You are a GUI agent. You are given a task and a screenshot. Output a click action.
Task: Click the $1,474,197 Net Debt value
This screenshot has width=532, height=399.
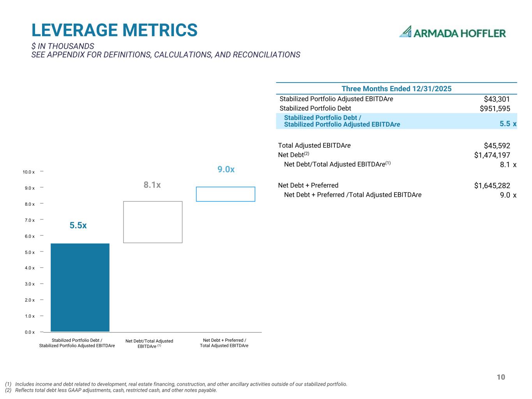click(x=492, y=155)
